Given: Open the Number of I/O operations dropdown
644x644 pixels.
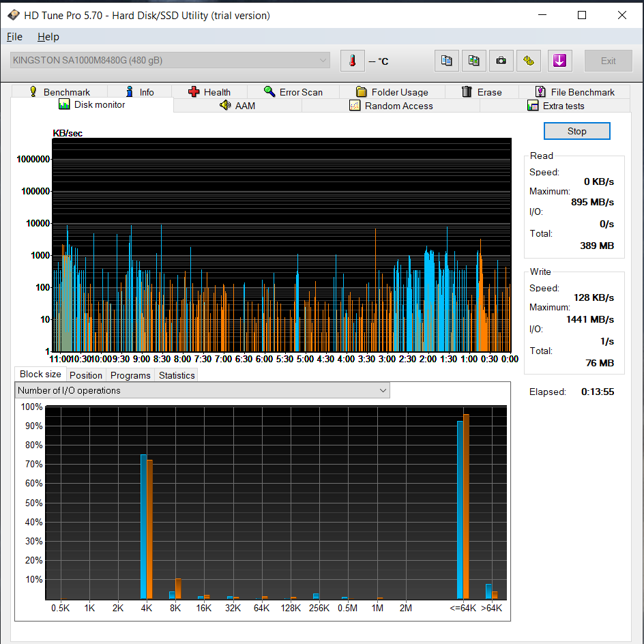Looking at the screenshot, I should pos(202,390).
